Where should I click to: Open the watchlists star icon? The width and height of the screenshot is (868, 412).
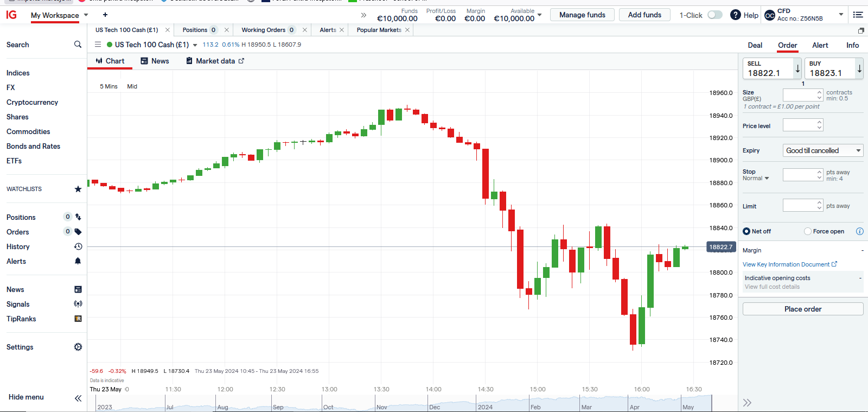point(78,189)
